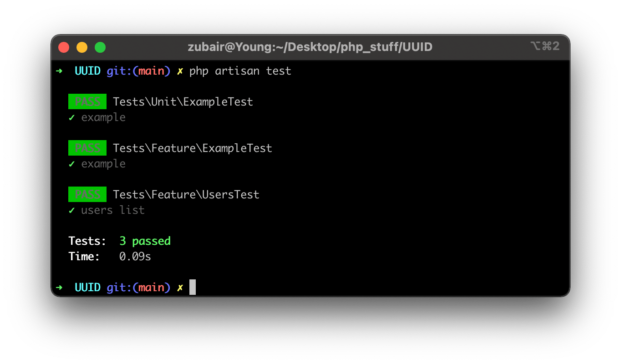
Task: Click the yellow lightning bolt on the last prompt
Action: click(x=179, y=287)
